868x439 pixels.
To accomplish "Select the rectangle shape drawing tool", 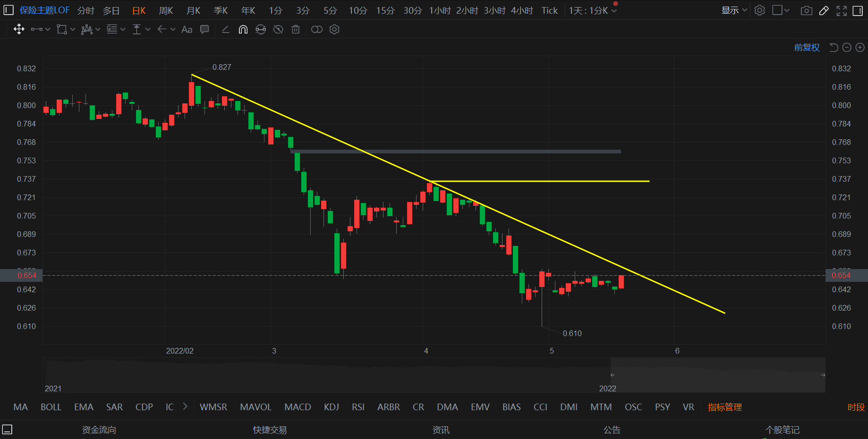I will point(62,29).
